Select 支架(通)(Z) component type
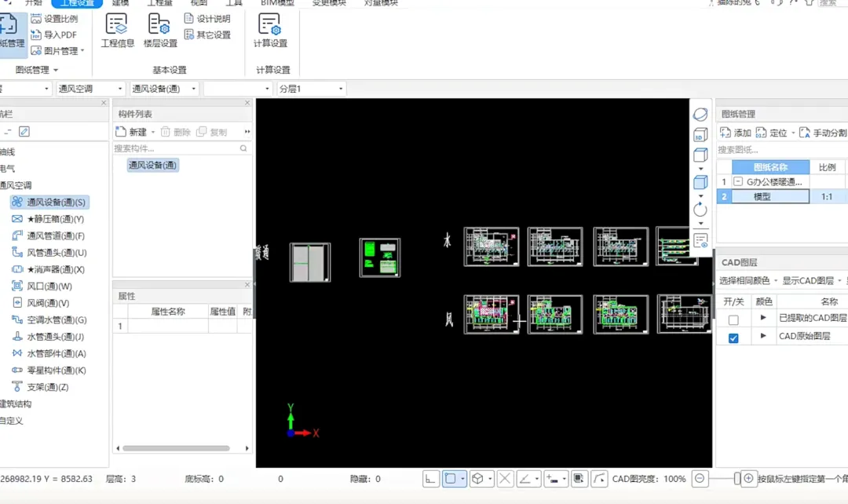This screenshot has width=848, height=504. click(40, 387)
